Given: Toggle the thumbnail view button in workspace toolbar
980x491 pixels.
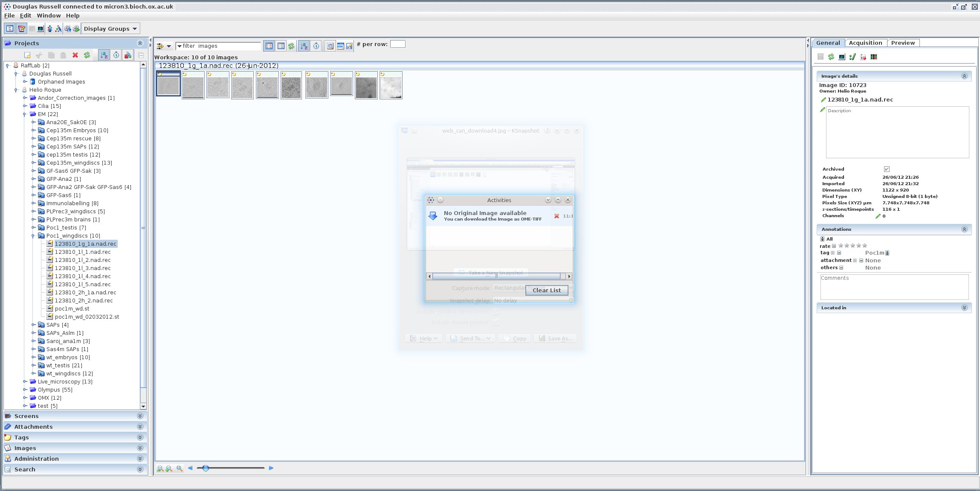Looking at the screenshot, I should coord(269,46).
